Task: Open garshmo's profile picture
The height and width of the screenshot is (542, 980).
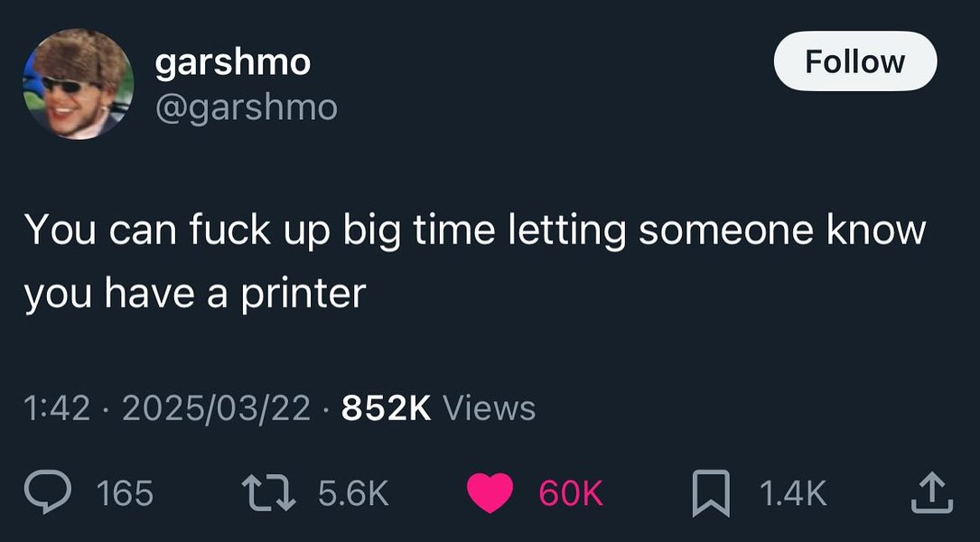Action: 79,83
